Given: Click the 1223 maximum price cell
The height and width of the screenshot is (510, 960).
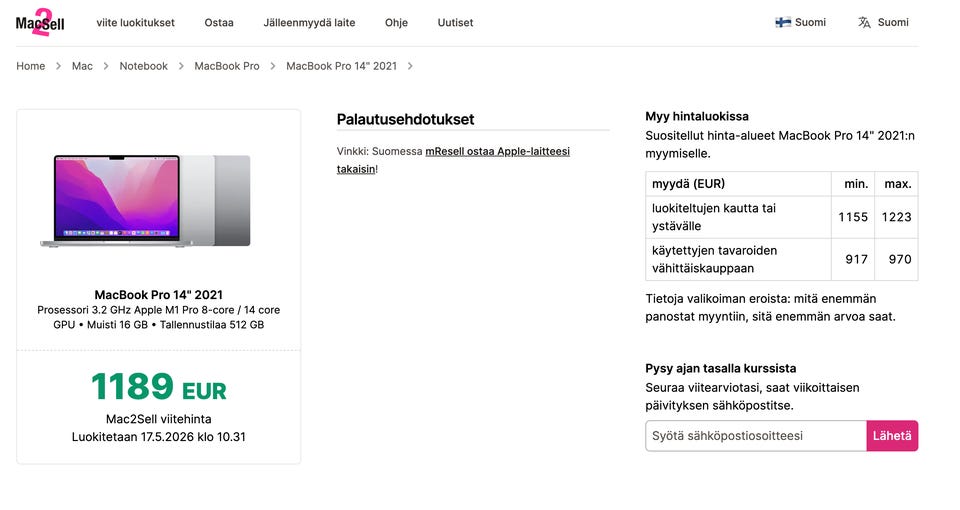Looking at the screenshot, I should click(896, 217).
